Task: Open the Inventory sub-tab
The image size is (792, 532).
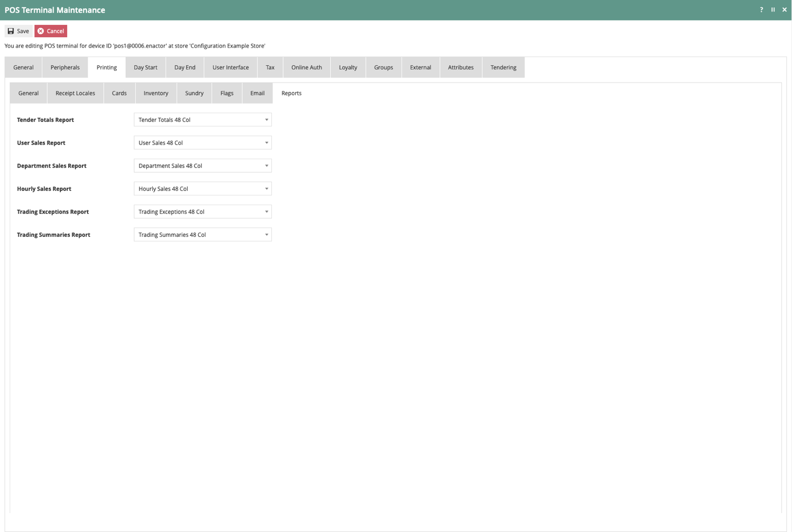Action: (x=156, y=93)
